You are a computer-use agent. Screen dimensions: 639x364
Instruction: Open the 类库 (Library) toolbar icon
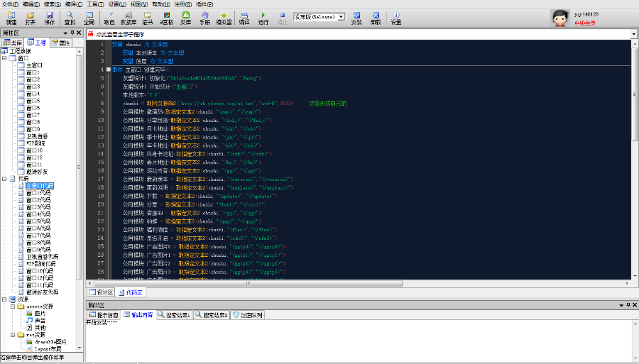tap(186, 18)
